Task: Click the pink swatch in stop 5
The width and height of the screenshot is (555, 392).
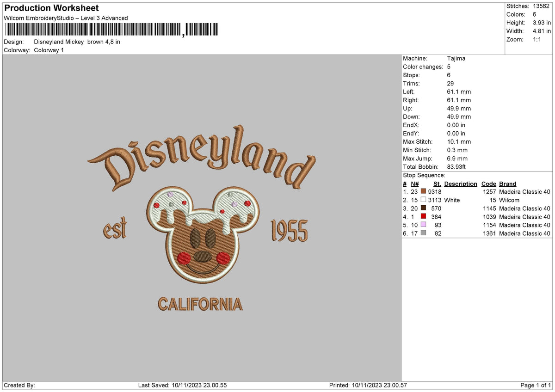Action: 423,225
